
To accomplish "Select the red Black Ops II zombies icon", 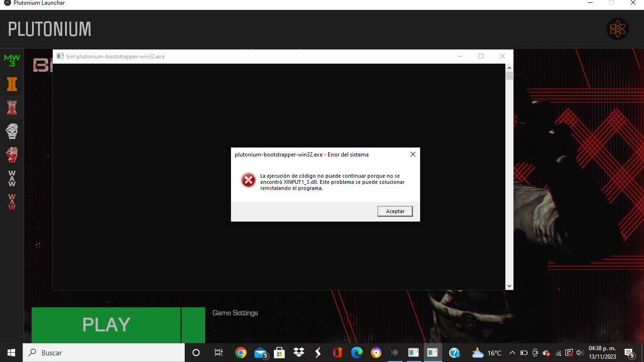I will click(x=12, y=107).
